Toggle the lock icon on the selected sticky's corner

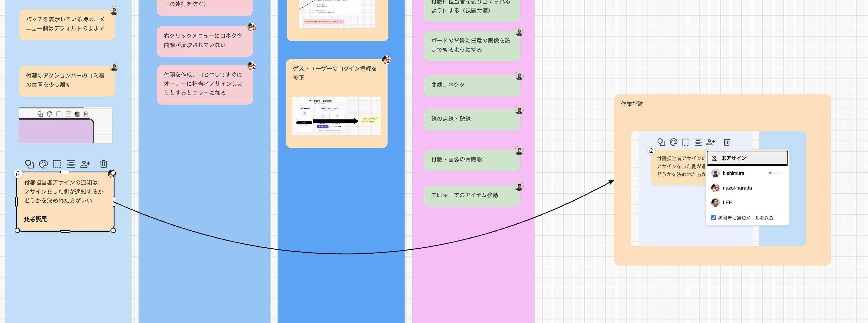coord(18,174)
